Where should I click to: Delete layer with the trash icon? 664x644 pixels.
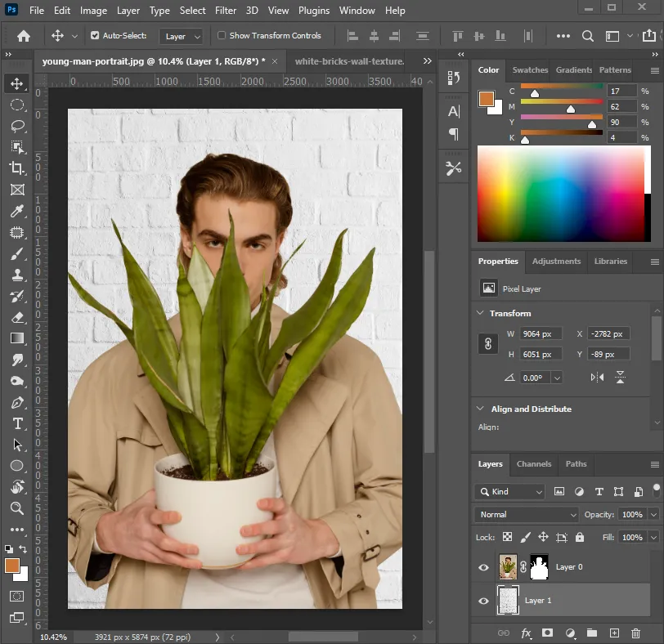pos(635,633)
